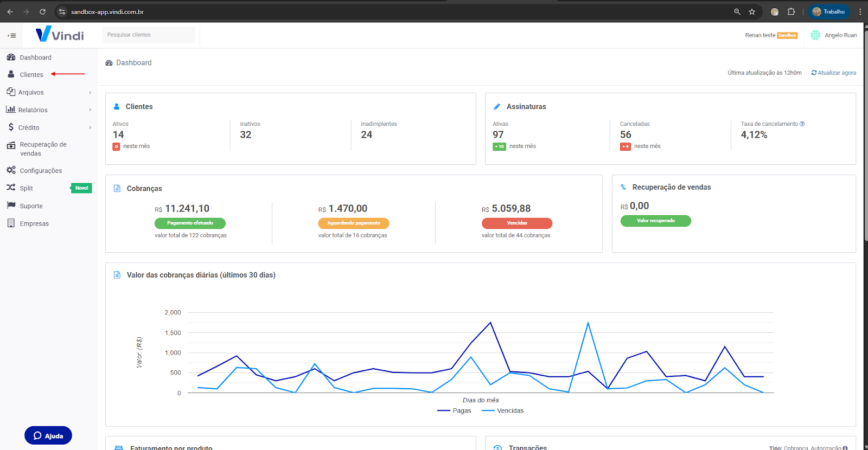Screen dimensions: 868x450
Task: Open Configurações in the sidebar
Action: (41, 171)
